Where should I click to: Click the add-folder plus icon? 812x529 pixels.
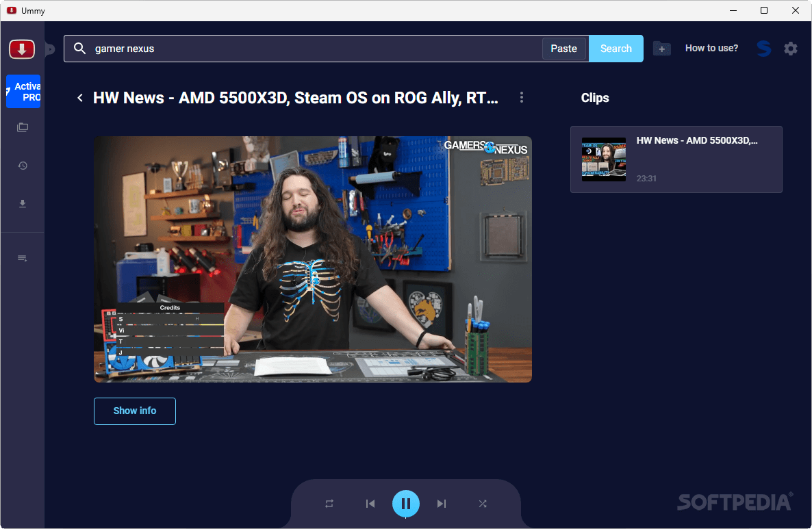pyautogui.click(x=661, y=49)
